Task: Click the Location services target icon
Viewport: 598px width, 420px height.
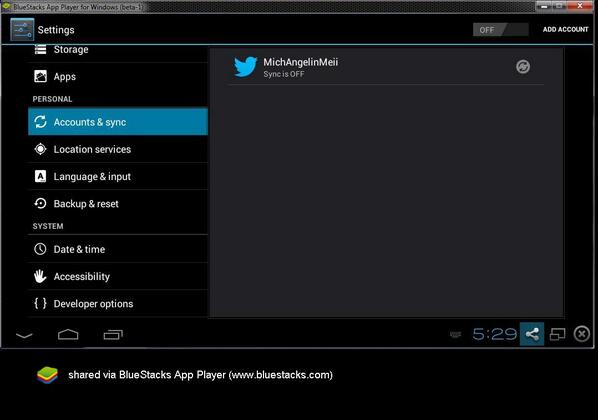Action: click(40, 149)
